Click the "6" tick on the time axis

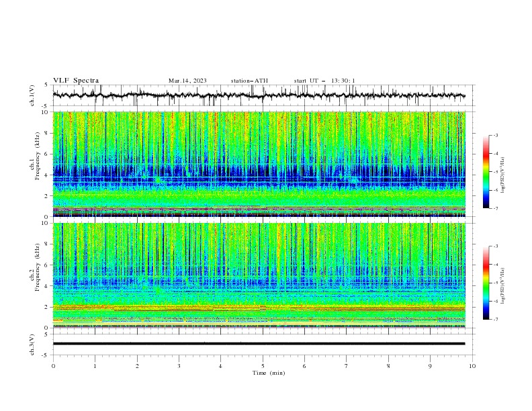coord(304,366)
